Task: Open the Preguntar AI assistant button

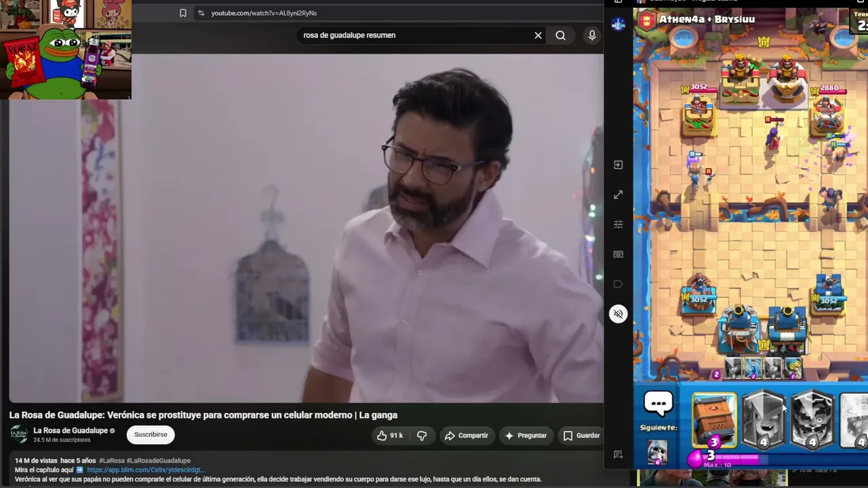Action: point(526,435)
